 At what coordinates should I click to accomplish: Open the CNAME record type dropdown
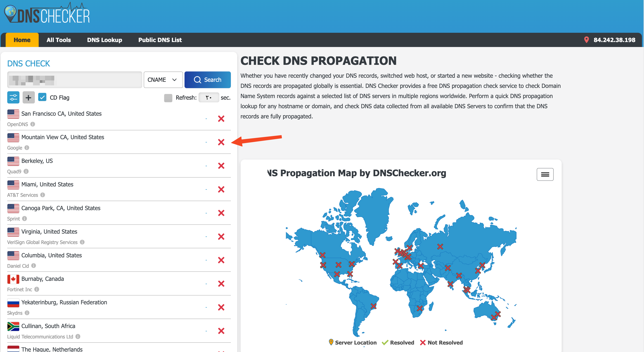[x=163, y=80]
